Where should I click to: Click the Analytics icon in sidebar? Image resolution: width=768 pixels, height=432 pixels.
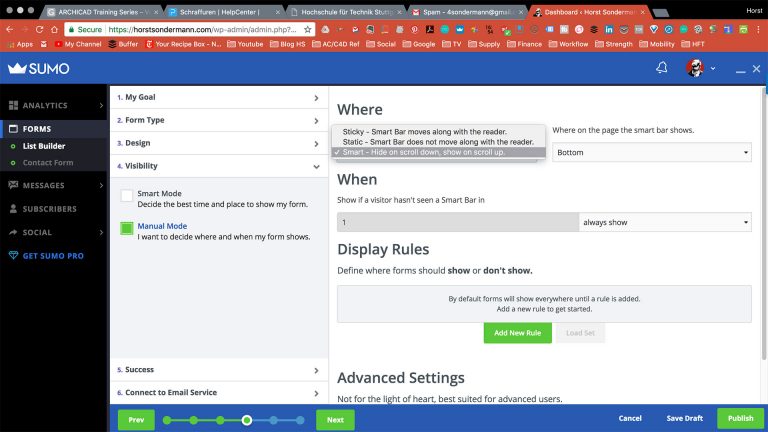pos(14,105)
